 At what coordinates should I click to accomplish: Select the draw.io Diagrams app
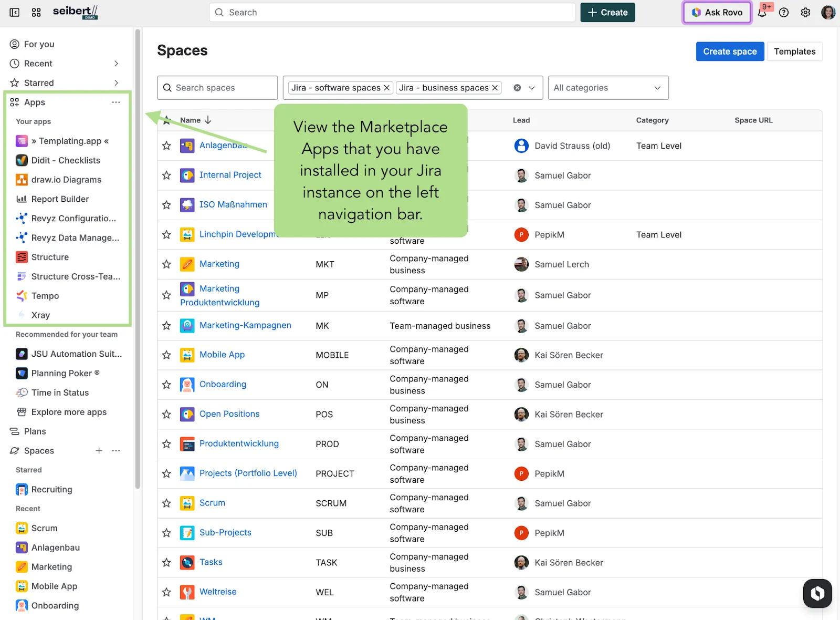66,179
